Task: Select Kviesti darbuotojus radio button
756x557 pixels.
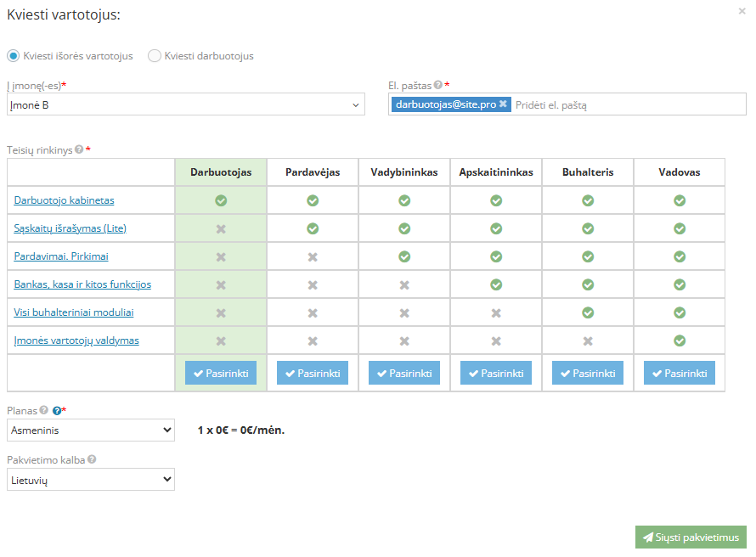Action: (x=154, y=56)
